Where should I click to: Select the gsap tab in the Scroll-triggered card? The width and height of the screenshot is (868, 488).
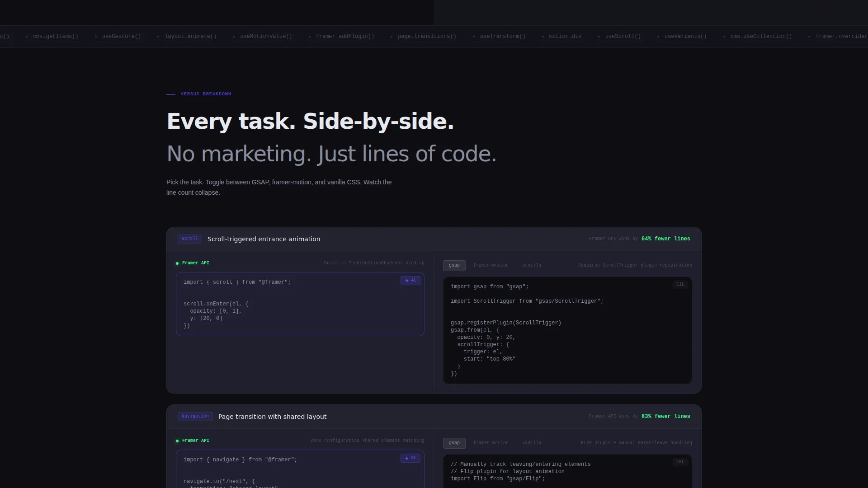pyautogui.click(x=454, y=265)
